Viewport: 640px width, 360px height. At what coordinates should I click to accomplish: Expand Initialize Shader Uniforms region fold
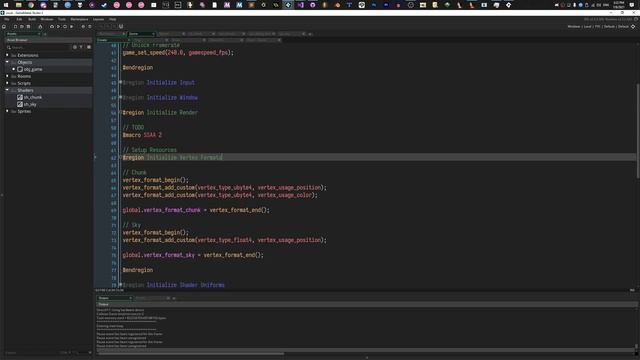120,284
